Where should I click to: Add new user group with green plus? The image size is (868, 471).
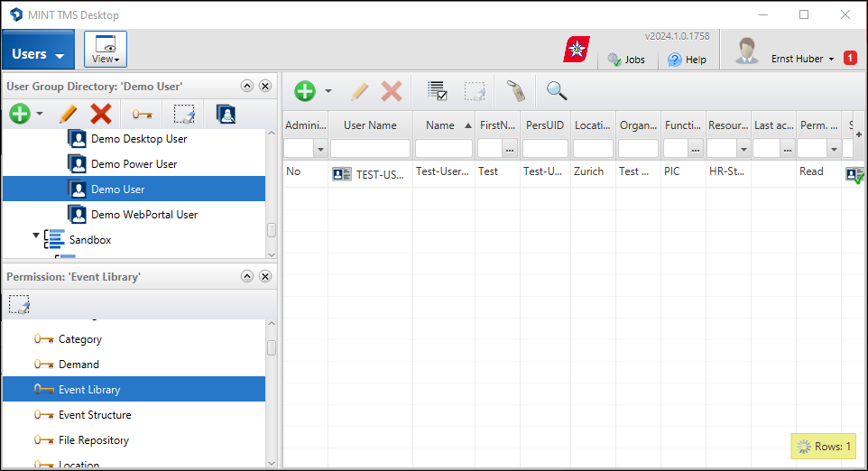coord(20,114)
